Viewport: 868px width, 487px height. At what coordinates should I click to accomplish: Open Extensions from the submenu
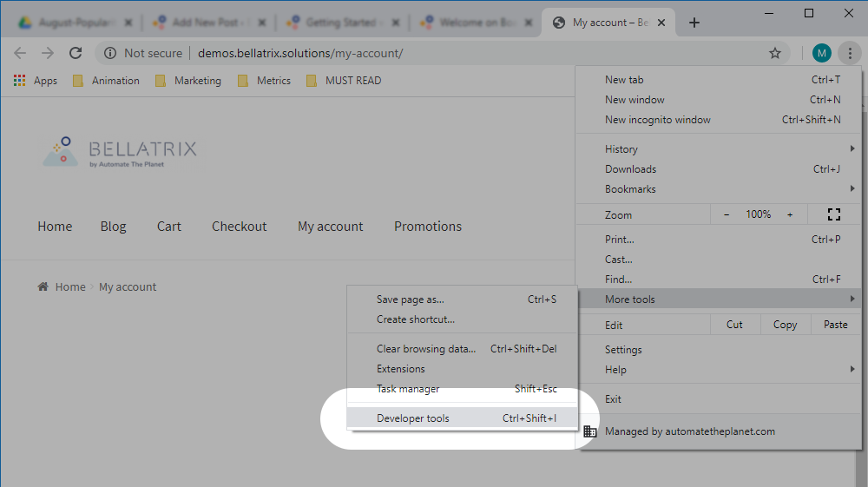(463, 369)
